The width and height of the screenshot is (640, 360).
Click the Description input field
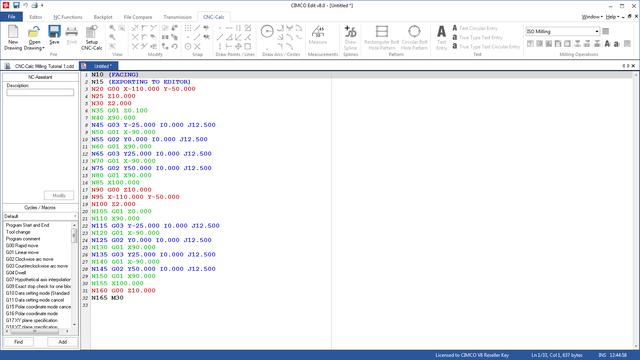(40, 93)
